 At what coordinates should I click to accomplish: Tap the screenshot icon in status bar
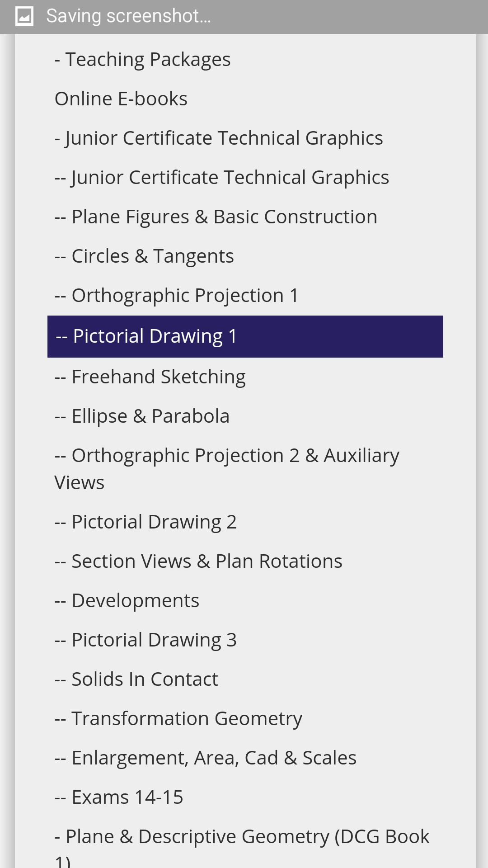tap(24, 17)
